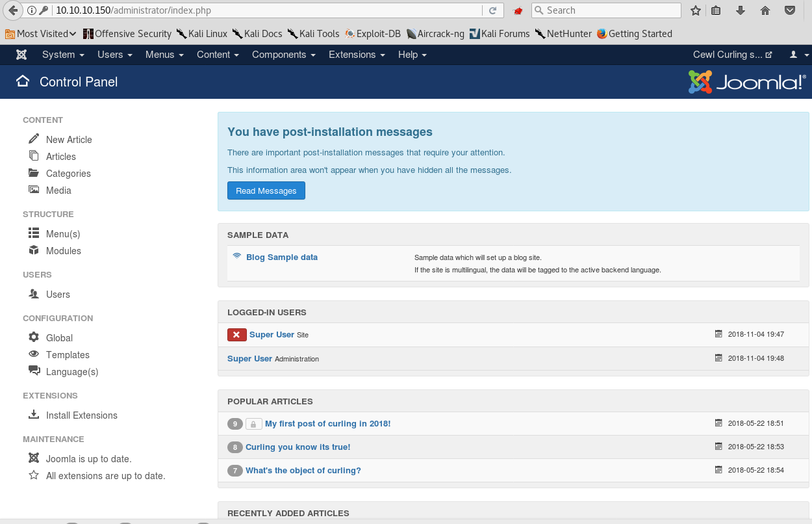The image size is (812, 524).
Task: Open article 'What's the object of curling?'
Action: pyautogui.click(x=303, y=470)
